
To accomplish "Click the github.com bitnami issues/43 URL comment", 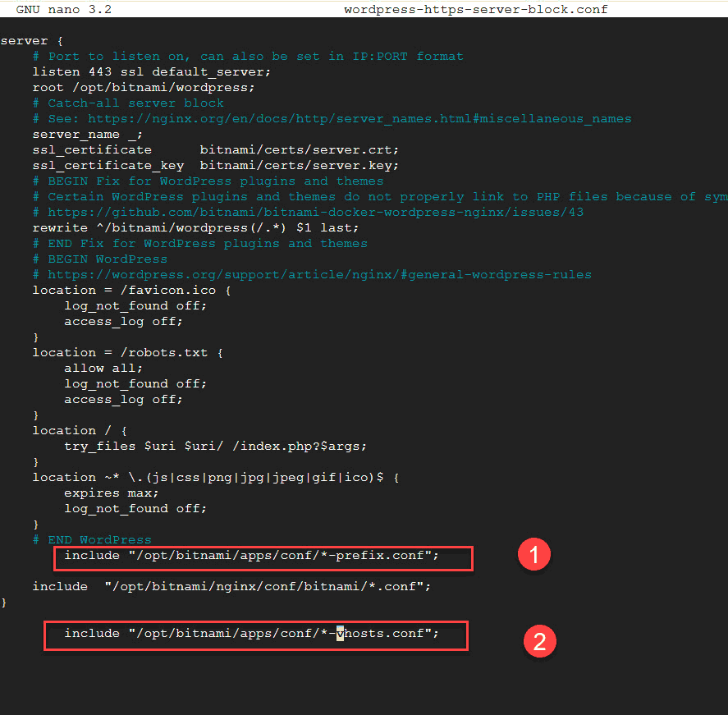I will coord(308,212).
